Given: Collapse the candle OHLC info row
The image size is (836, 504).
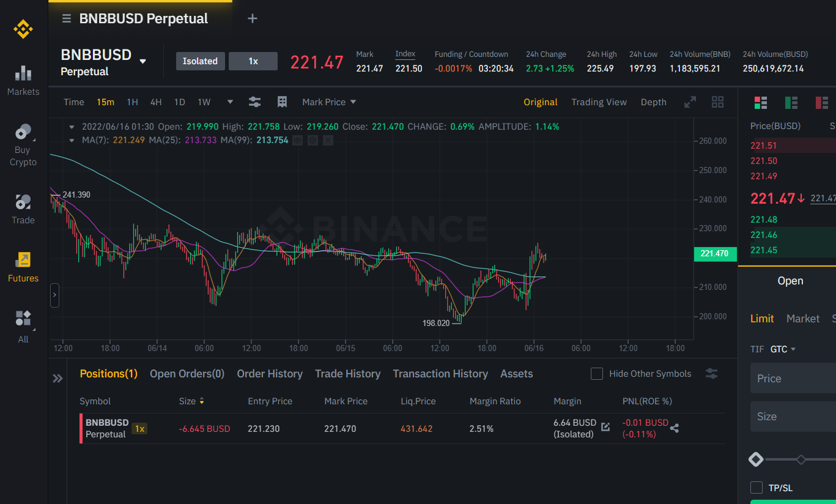Looking at the screenshot, I should [72, 127].
